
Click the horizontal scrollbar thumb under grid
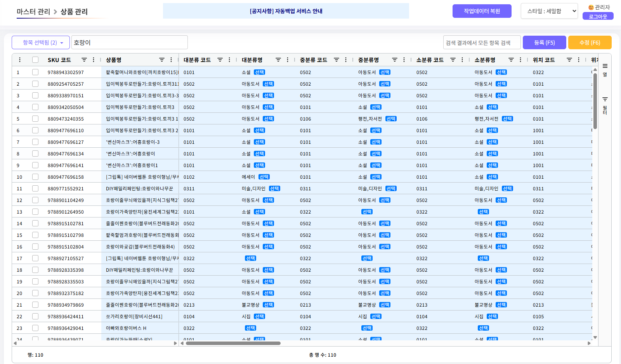(233, 343)
